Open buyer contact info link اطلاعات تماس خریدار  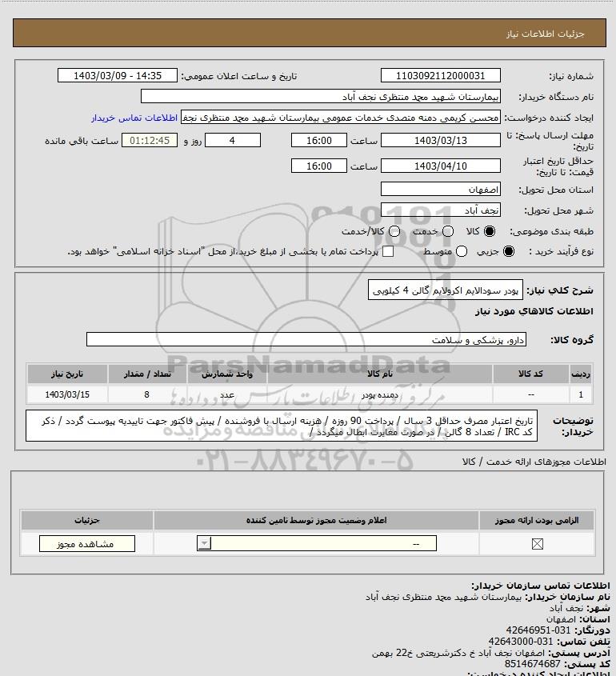click(x=134, y=118)
